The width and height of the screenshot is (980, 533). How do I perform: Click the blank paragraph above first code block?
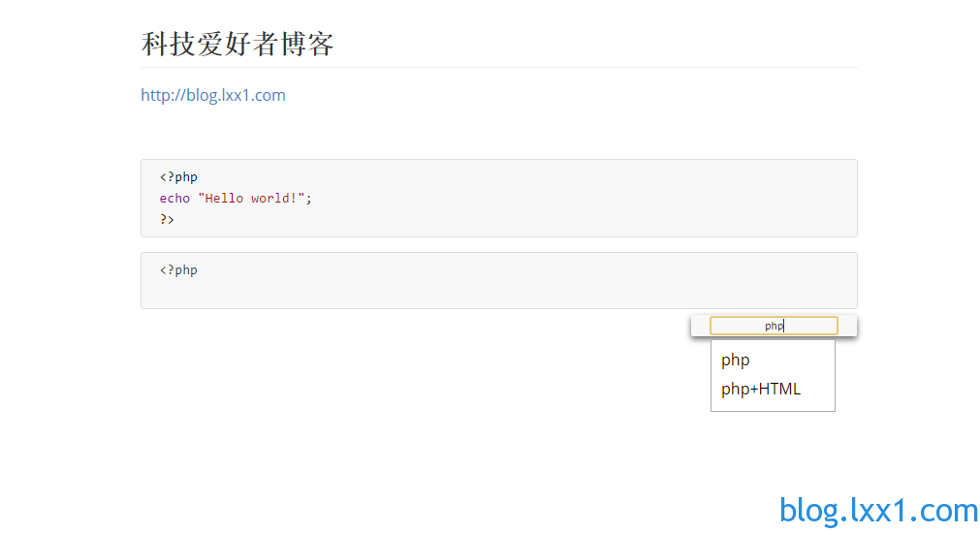click(x=499, y=133)
